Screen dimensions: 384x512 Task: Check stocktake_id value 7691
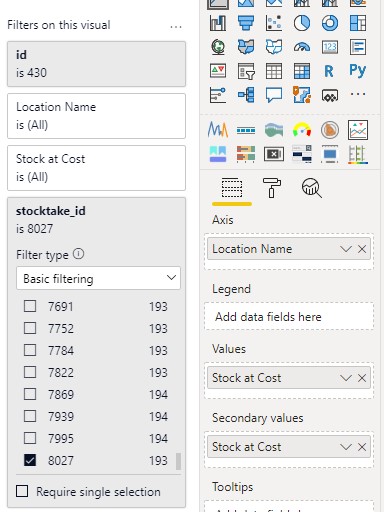click(x=30, y=306)
